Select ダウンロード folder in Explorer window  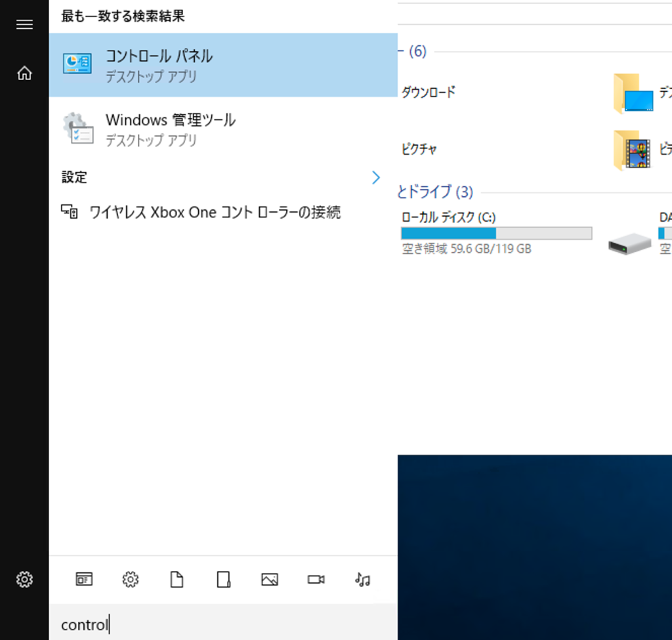[428, 92]
